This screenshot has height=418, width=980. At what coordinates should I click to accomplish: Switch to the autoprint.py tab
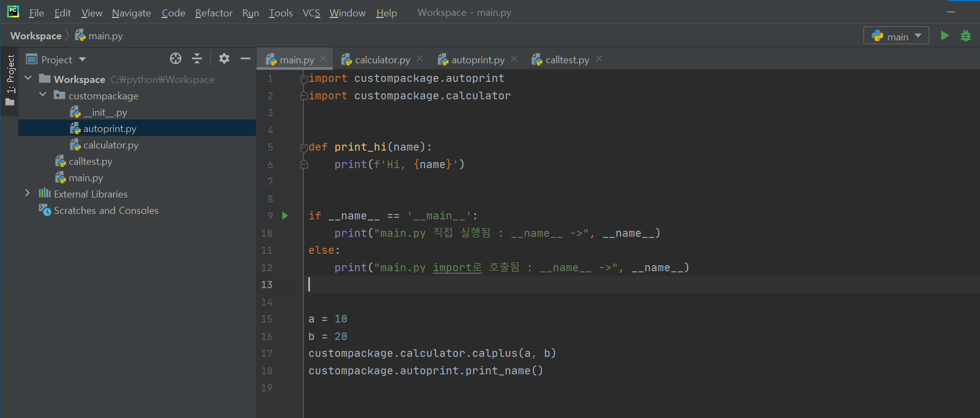[x=477, y=59]
